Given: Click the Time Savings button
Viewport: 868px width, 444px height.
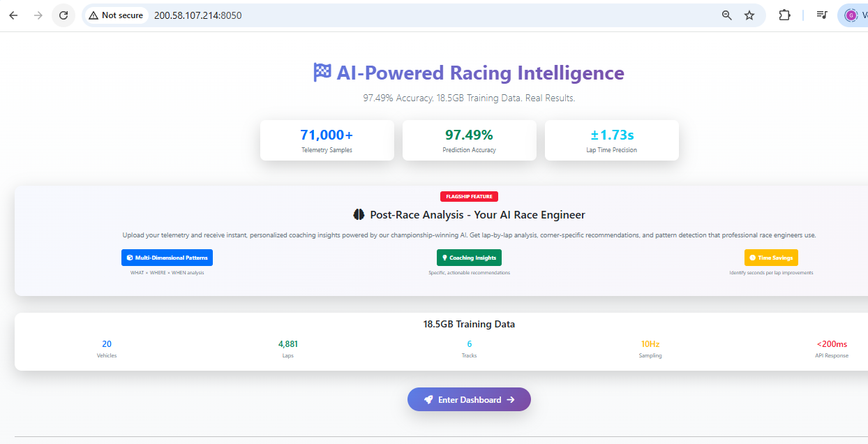Looking at the screenshot, I should [771, 258].
